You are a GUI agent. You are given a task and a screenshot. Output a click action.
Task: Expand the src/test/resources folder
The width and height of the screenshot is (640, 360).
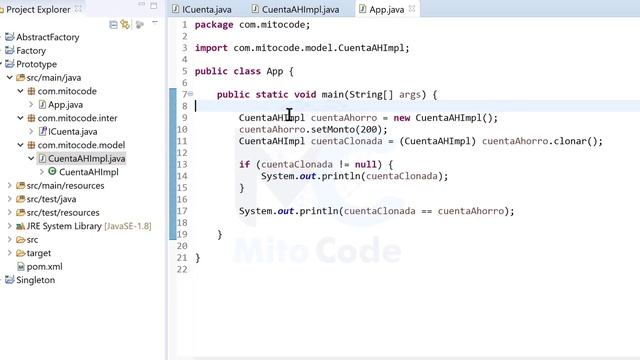(10, 213)
